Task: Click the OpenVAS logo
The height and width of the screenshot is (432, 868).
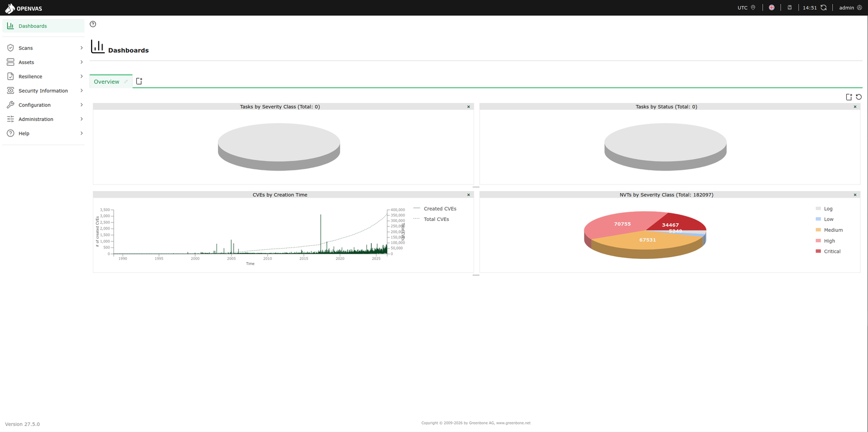Action: (x=23, y=8)
